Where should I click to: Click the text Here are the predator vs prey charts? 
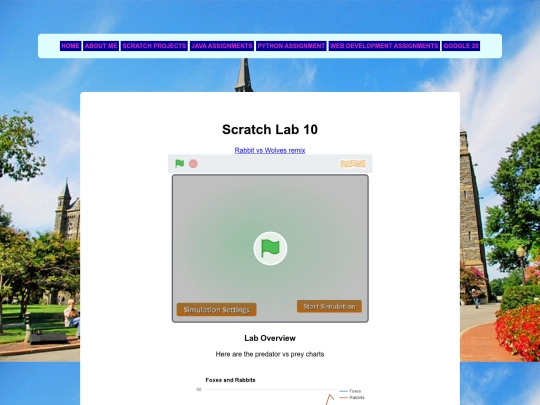click(x=270, y=354)
